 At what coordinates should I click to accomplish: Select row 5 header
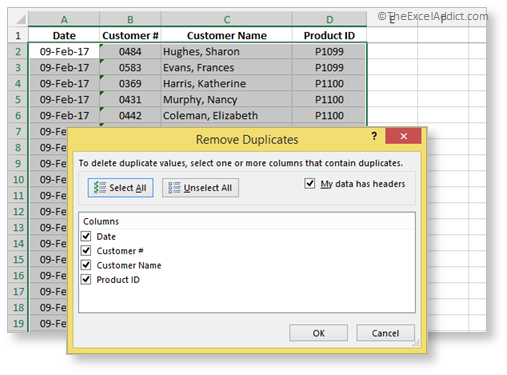tap(18, 99)
